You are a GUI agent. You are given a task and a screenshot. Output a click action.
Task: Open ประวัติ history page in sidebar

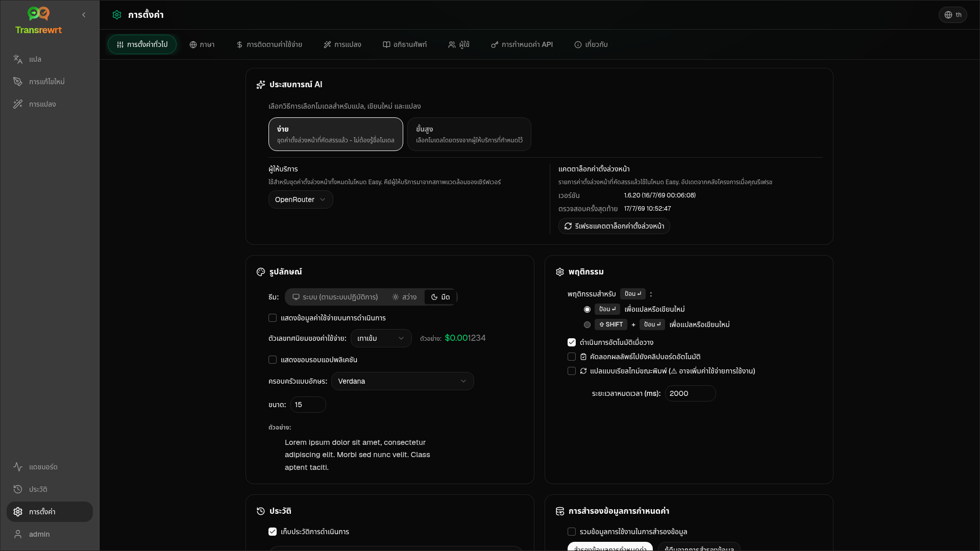click(50, 489)
